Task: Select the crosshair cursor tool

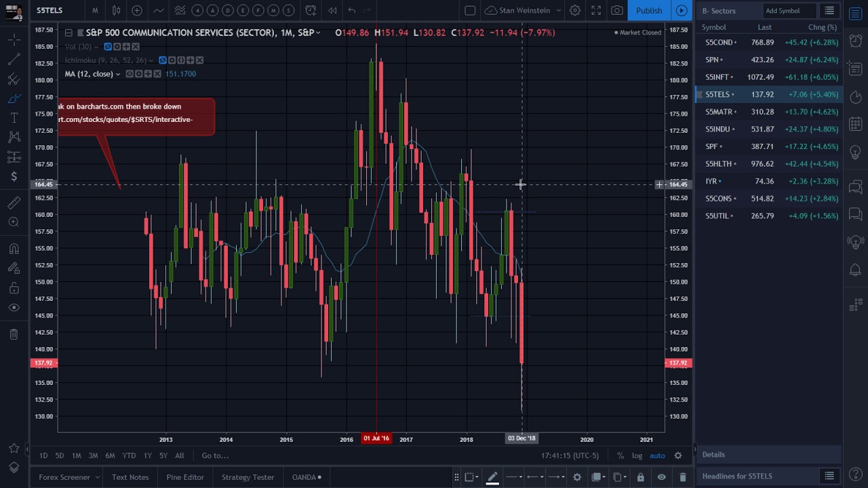Action: (x=14, y=41)
